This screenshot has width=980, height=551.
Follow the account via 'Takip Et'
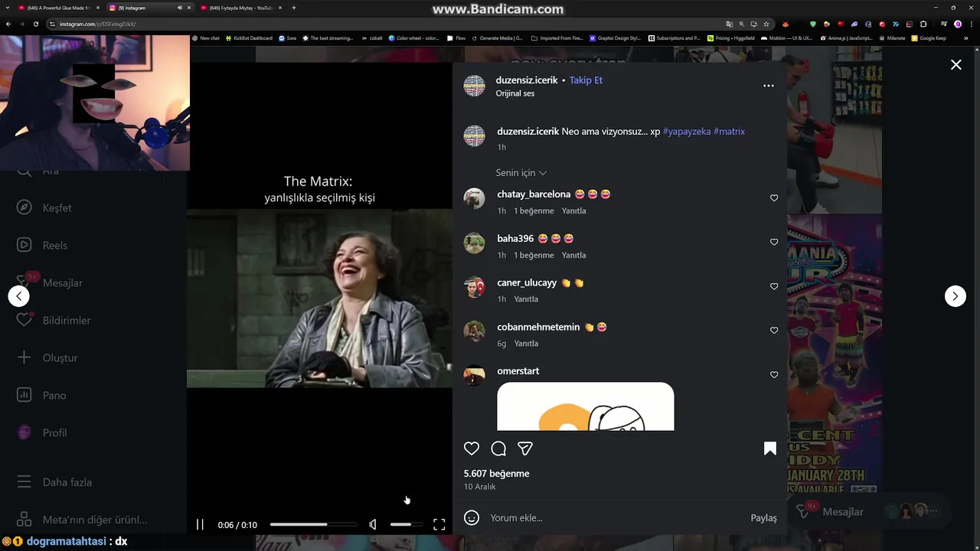point(586,80)
